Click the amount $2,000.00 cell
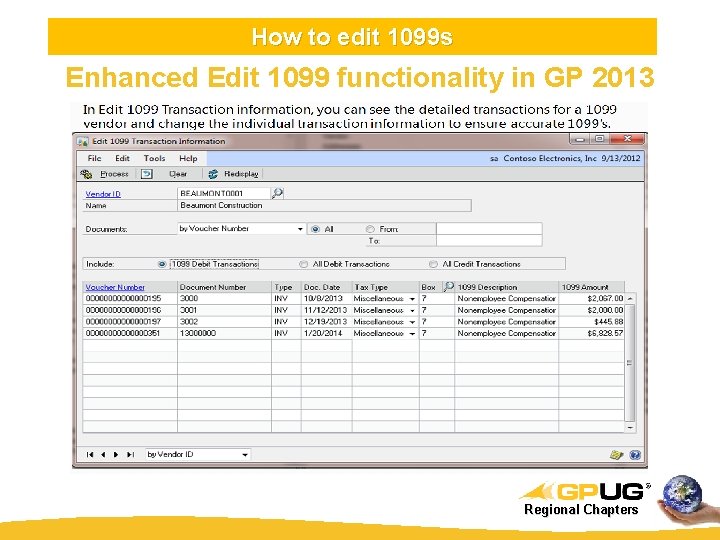The image size is (720, 540). point(591,310)
